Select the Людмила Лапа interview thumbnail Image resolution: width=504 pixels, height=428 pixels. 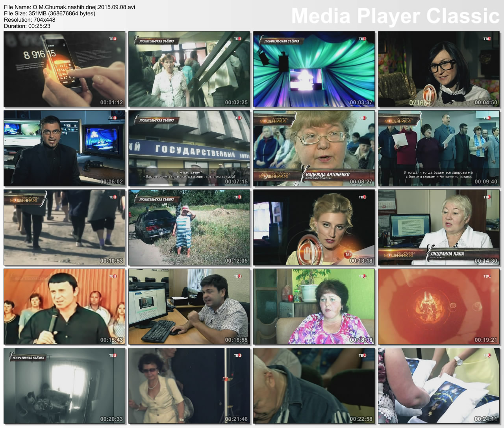coord(439,228)
